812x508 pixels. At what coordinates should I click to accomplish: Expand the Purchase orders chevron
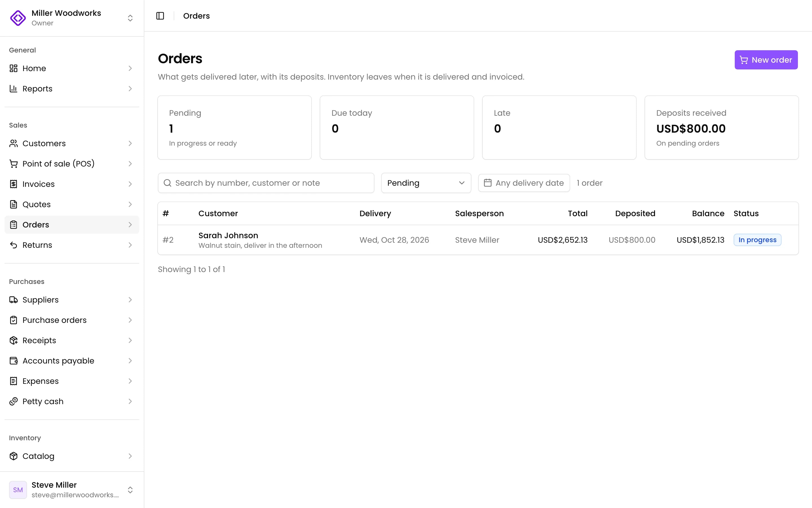coord(130,320)
